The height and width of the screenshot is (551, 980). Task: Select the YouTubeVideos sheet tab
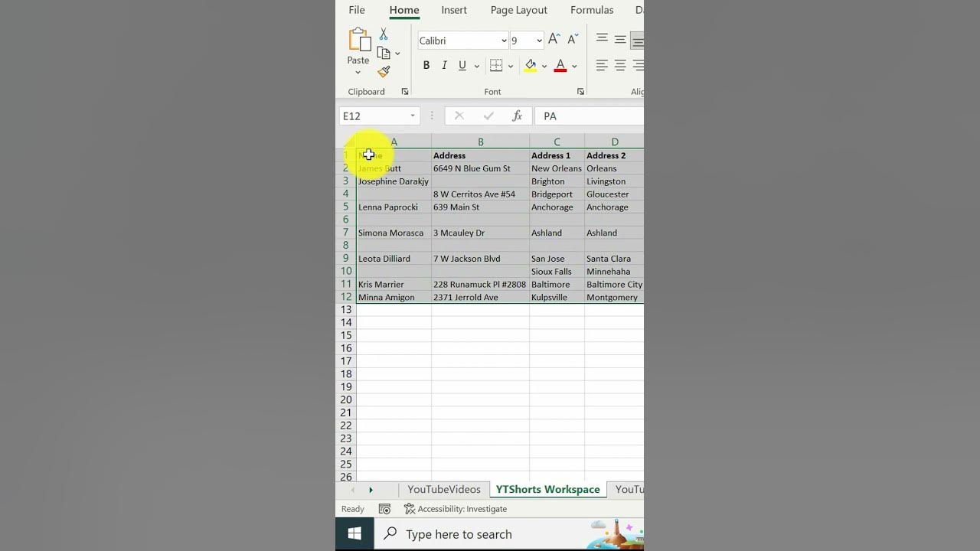[444, 489]
